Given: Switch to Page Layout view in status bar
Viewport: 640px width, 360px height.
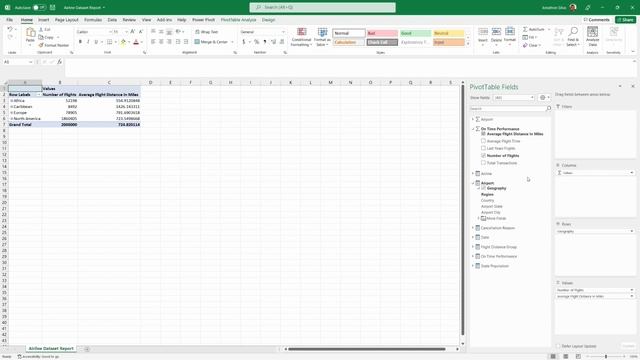Looking at the screenshot, I should pyautogui.click(x=566, y=357).
